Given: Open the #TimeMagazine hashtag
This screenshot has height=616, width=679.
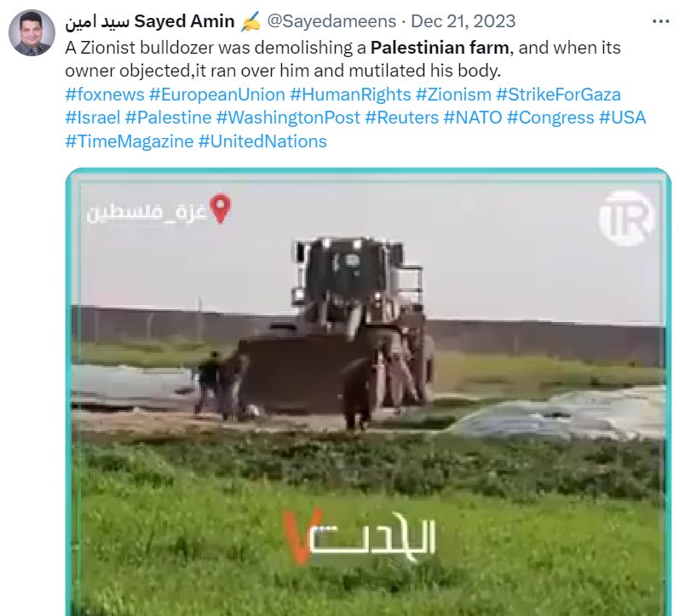Looking at the screenshot, I should click(129, 141).
